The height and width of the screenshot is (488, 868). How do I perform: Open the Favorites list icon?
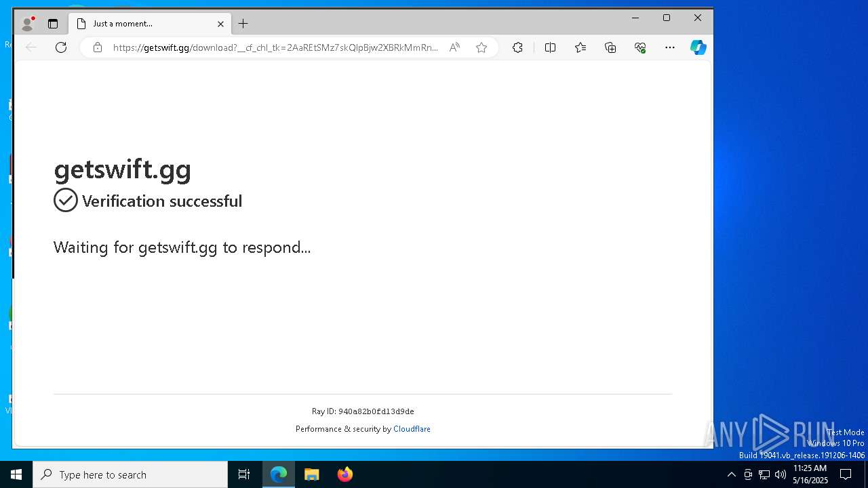(580, 47)
